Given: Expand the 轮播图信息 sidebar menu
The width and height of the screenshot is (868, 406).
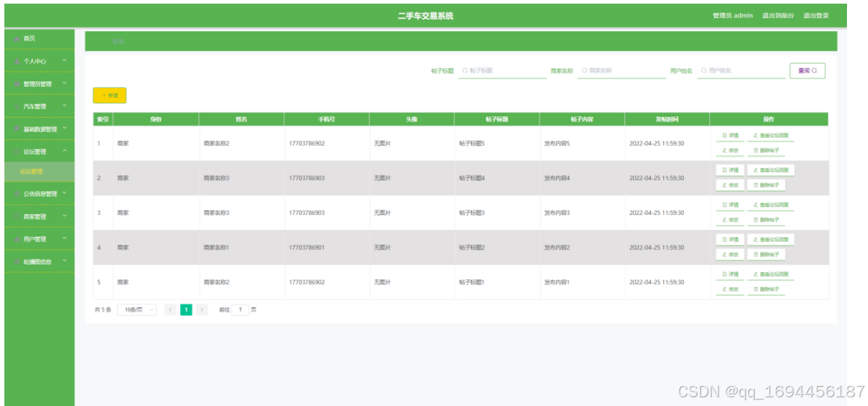Looking at the screenshot, I should pos(38,261).
